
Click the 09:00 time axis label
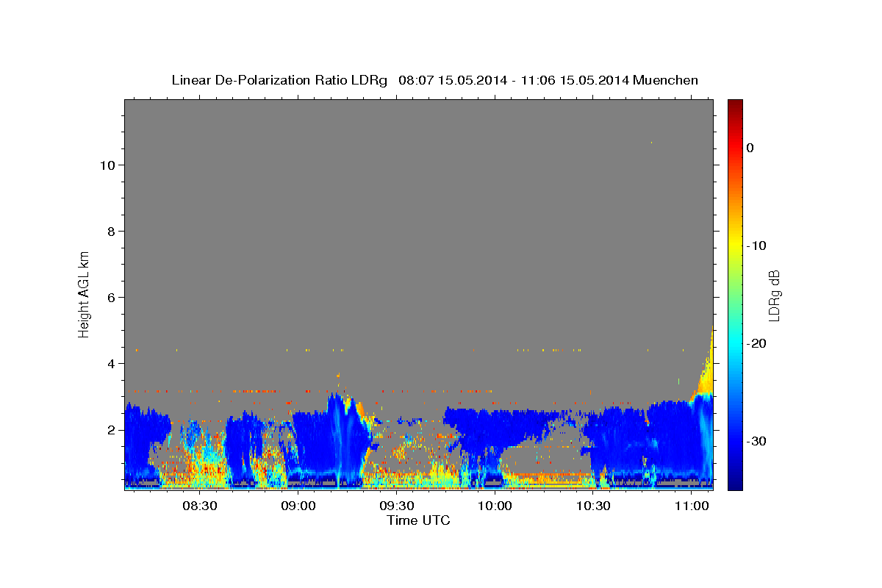(298, 506)
